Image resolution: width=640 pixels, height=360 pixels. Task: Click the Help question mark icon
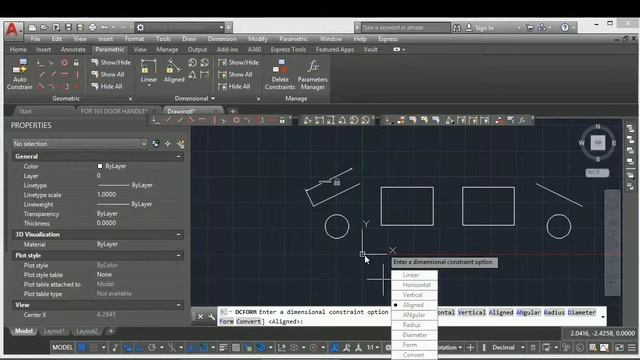[565, 28]
